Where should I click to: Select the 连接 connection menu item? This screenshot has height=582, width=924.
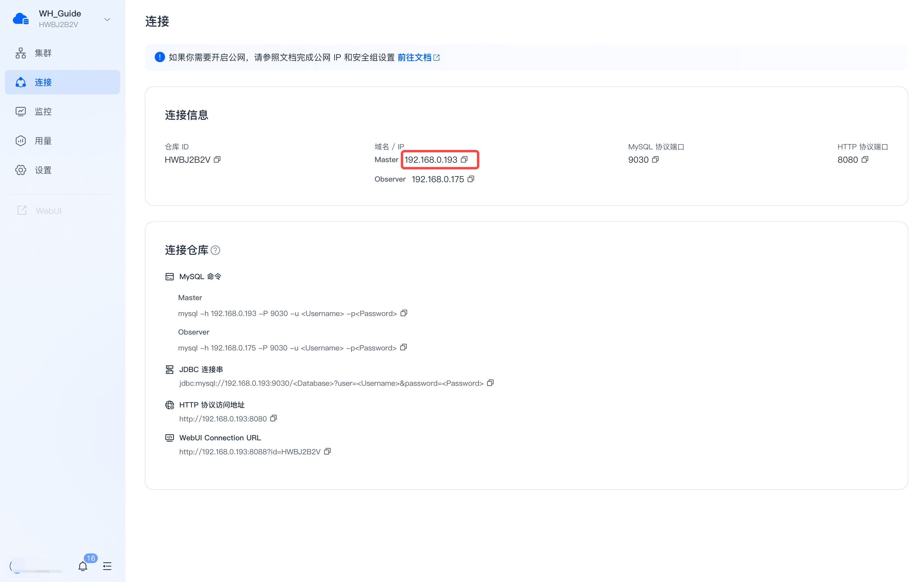pyautogui.click(x=62, y=82)
